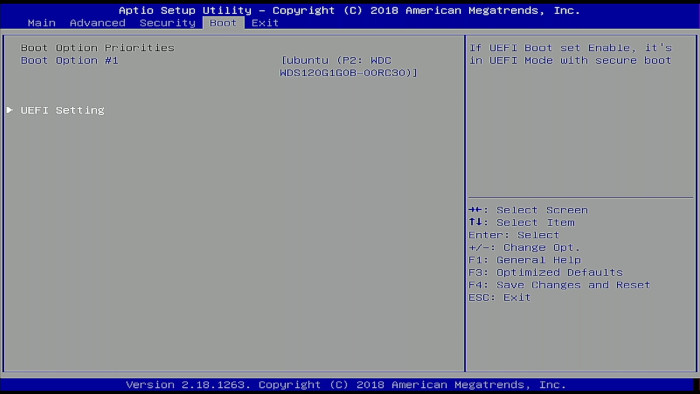700x394 pixels.
Task: Click the F1: General Help hint
Action: click(x=525, y=260)
